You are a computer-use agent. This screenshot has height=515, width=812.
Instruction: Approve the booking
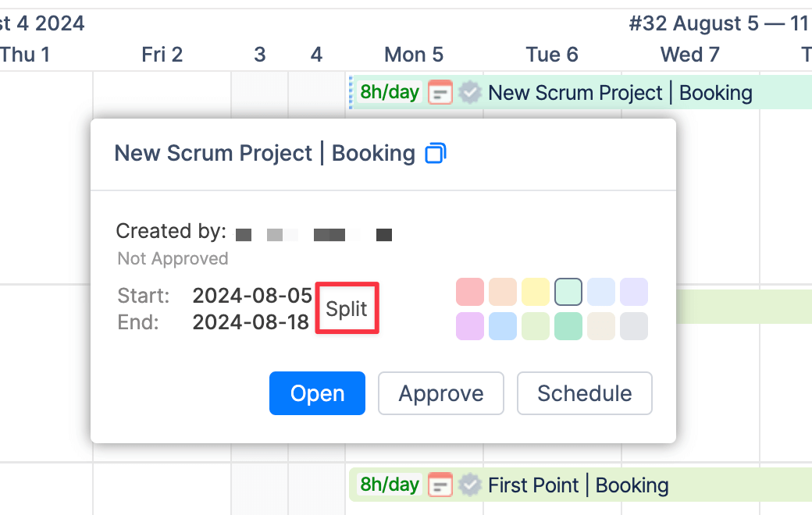coord(440,393)
